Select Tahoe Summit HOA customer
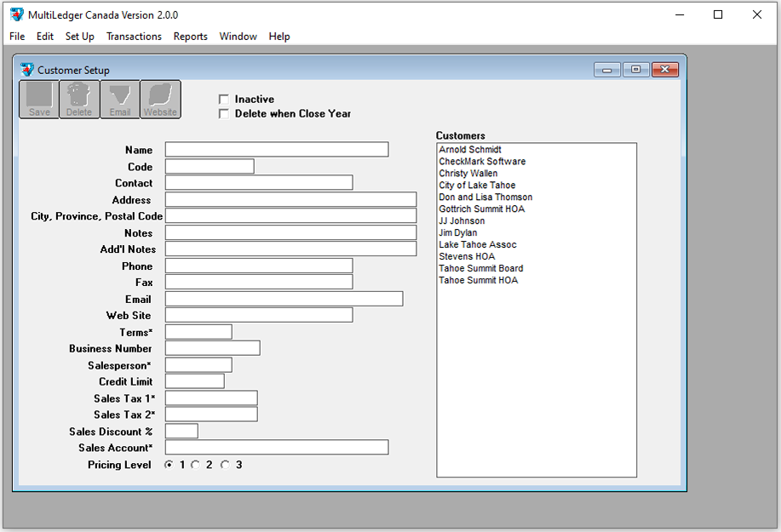 click(x=478, y=281)
